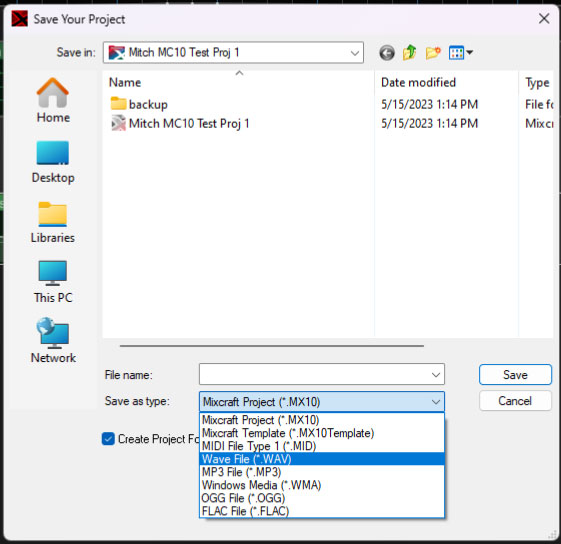
Task: Open Libraries in the places sidebar
Action: click(x=53, y=222)
